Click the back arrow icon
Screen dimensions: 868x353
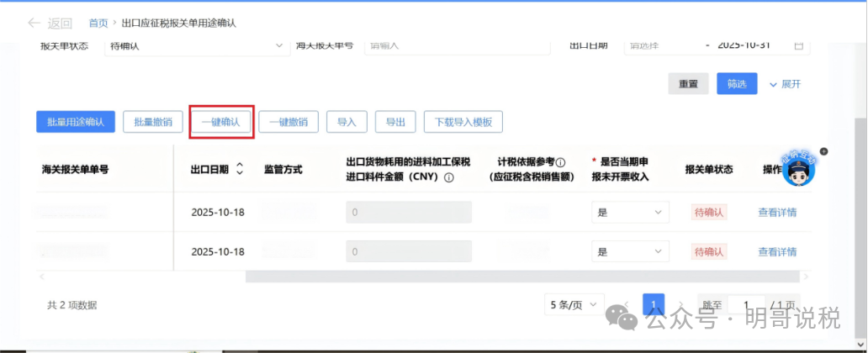point(34,23)
